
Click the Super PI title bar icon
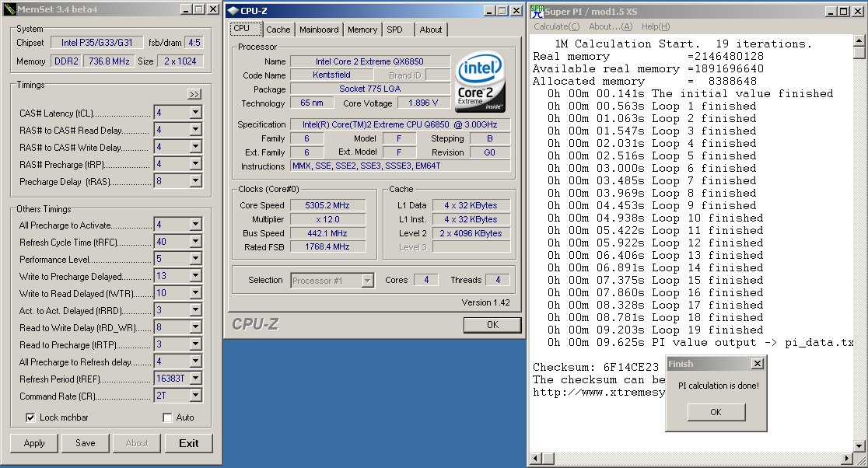pos(537,11)
